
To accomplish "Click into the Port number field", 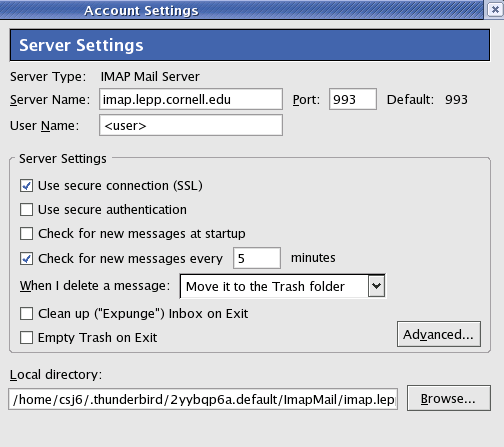I will [353, 99].
